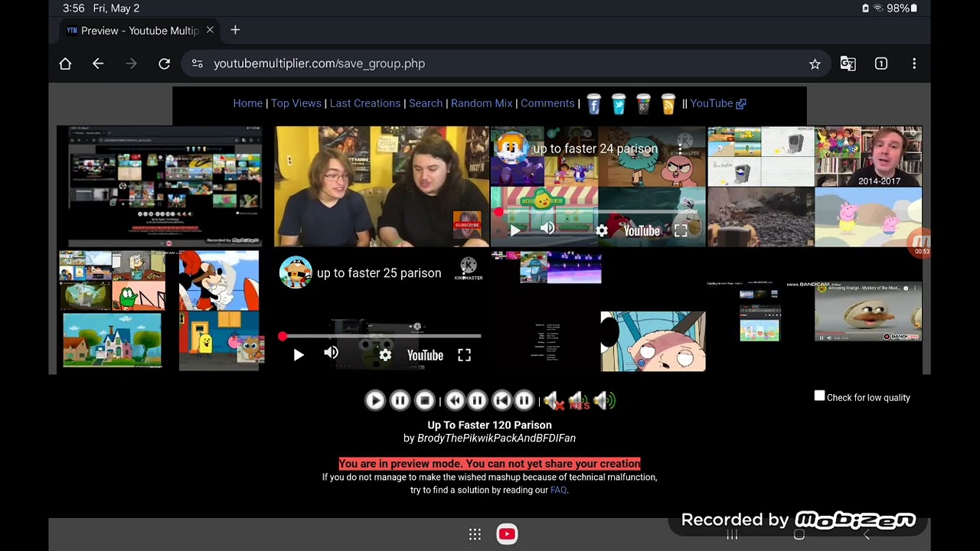Open the FAQ link
Screen dimensions: 980x551
click(x=558, y=490)
